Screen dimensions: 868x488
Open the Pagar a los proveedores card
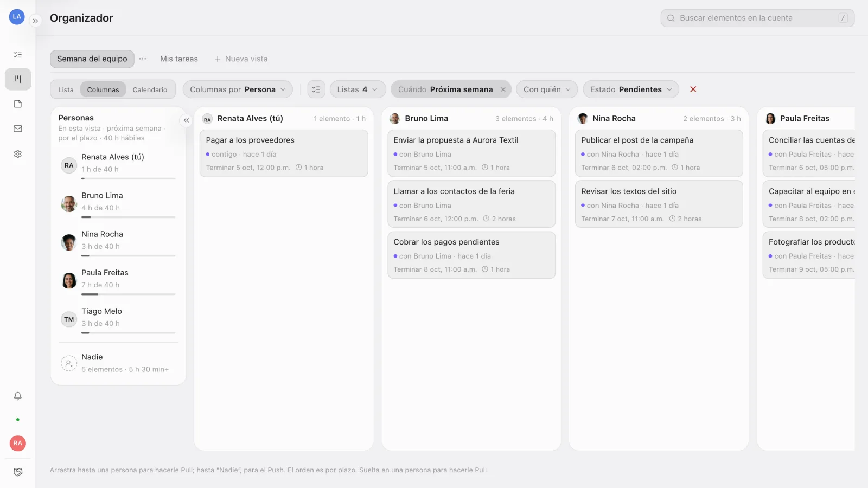(x=284, y=153)
